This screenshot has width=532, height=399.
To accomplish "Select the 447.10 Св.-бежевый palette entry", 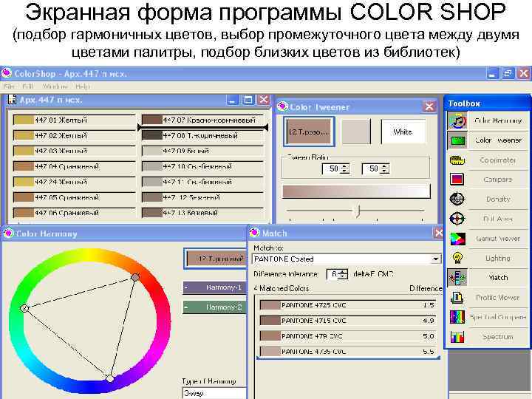I will (203, 166).
